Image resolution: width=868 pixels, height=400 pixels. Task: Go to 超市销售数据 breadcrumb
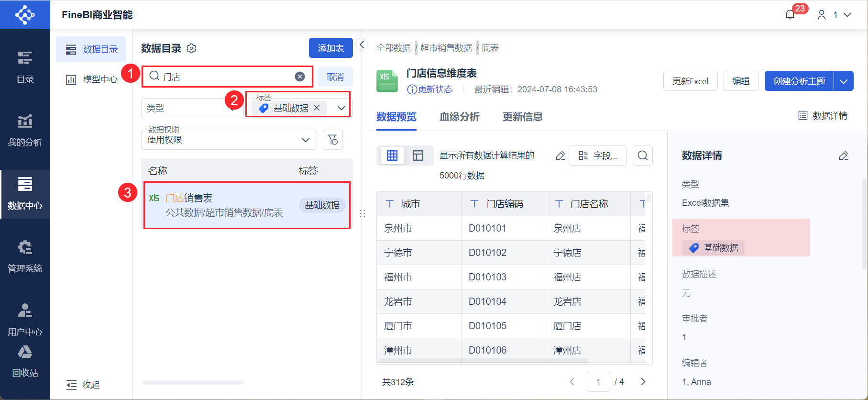point(446,48)
